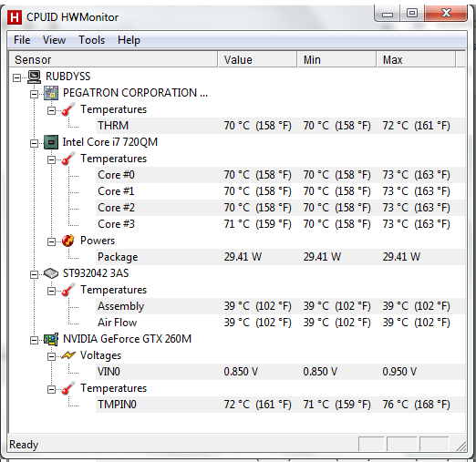Viewport: 476px width, 462px height.
Task: Open the View menu
Action: point(54,40)
